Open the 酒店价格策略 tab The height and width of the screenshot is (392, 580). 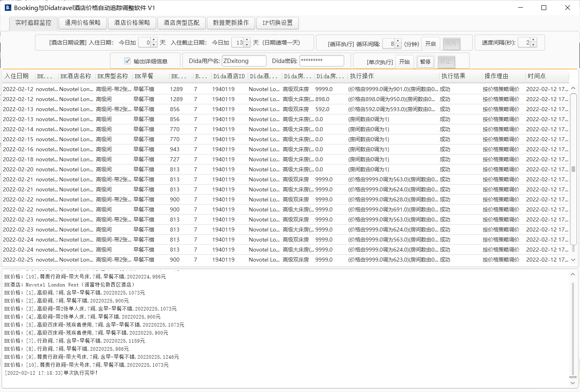[132, 23]
